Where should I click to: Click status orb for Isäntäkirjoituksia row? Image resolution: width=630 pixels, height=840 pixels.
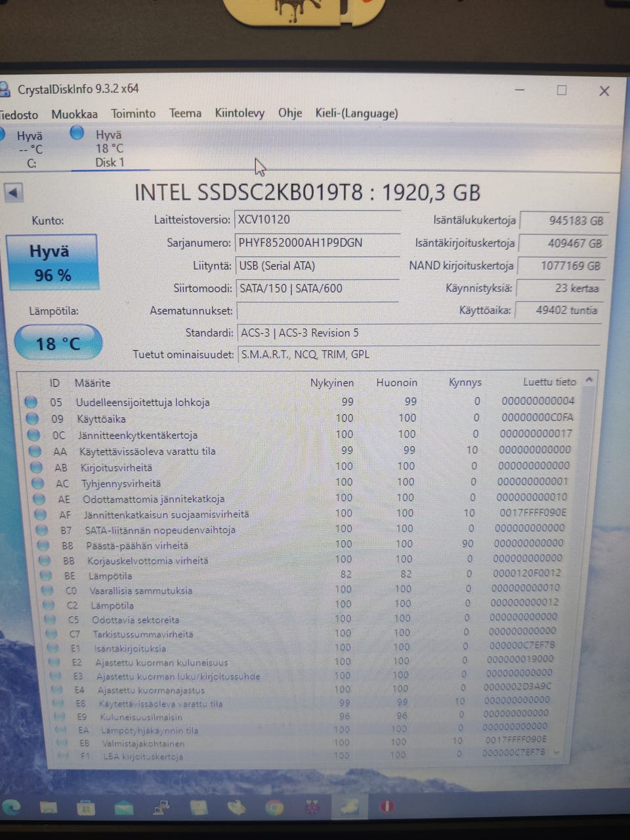(52, 648)
